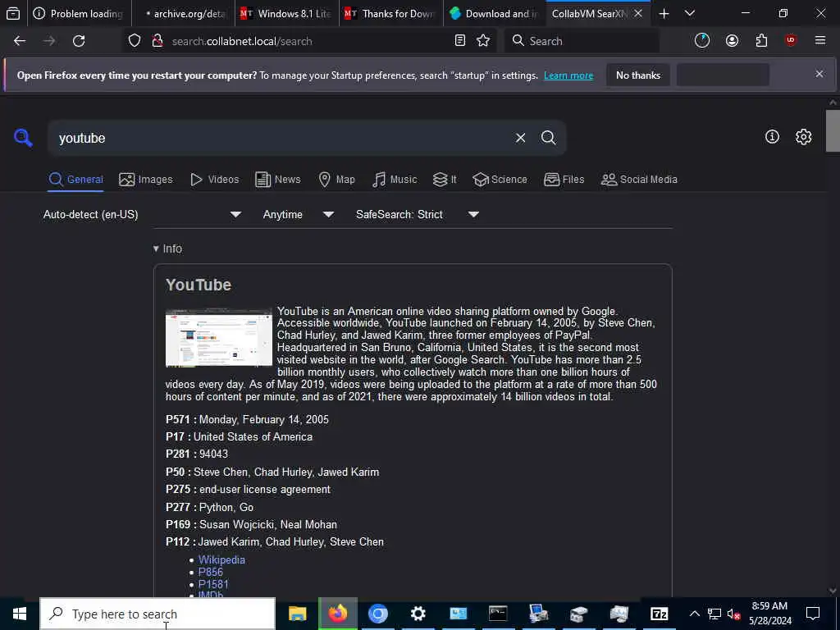Open tracking protection shield icon
The width and height of the screenshot is (840, 630).
pos(135,41)
